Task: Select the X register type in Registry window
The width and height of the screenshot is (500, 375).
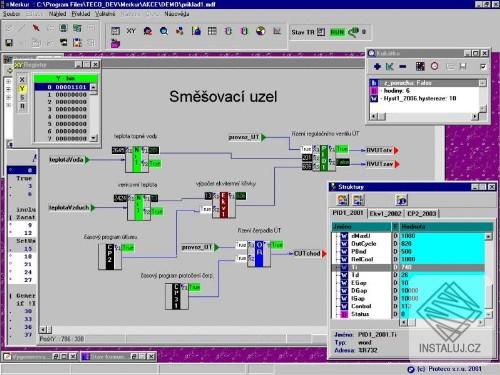Action: coord(22,79)
